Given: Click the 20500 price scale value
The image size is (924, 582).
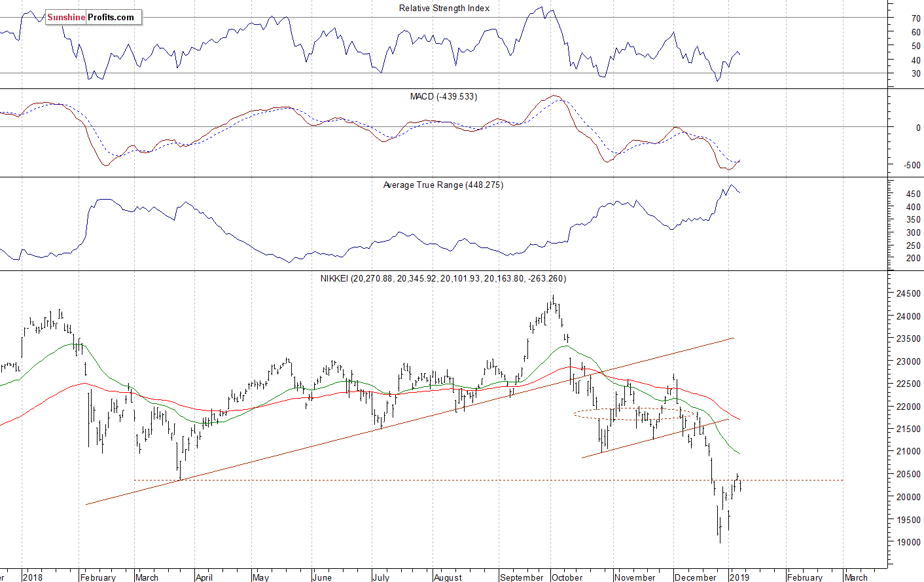Looking at the screenshot, I should pos(908,474).
